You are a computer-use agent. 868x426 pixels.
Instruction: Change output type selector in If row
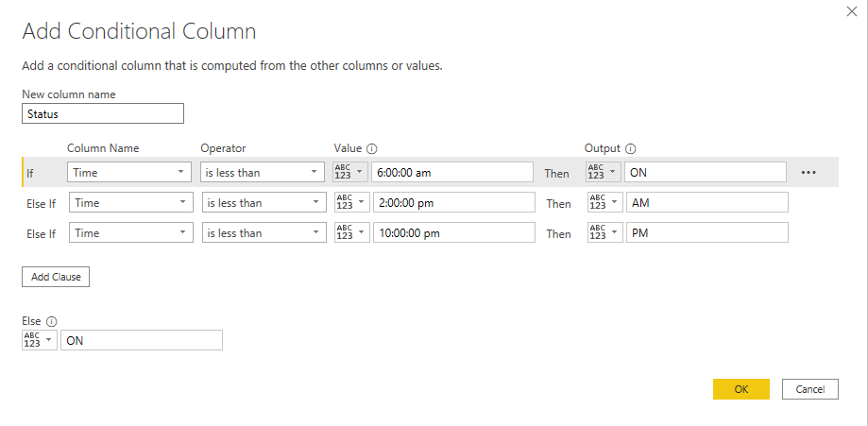click(604, 172)
